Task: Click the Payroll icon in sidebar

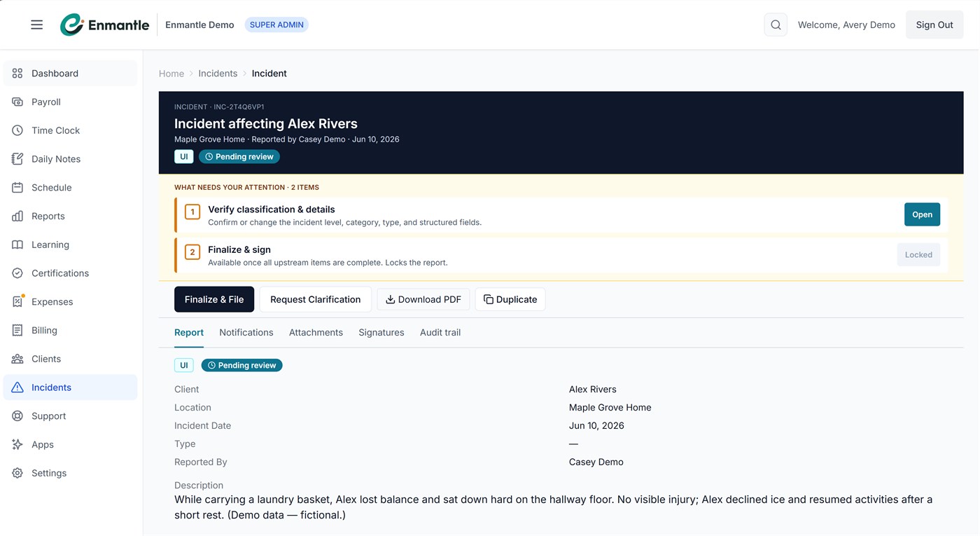Action: [17, 102]
